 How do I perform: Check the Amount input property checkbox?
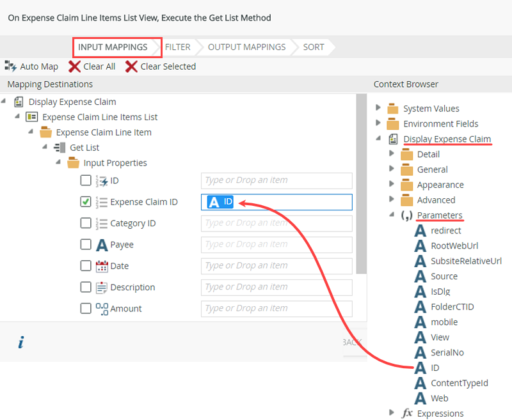(86, 308)
